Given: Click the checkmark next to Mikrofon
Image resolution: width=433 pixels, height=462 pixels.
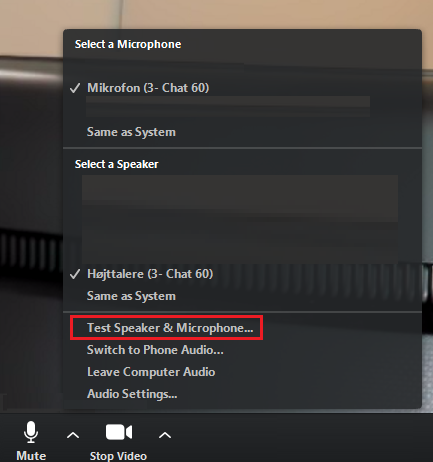Looking at the screenshot, I should tap(75, 88).
